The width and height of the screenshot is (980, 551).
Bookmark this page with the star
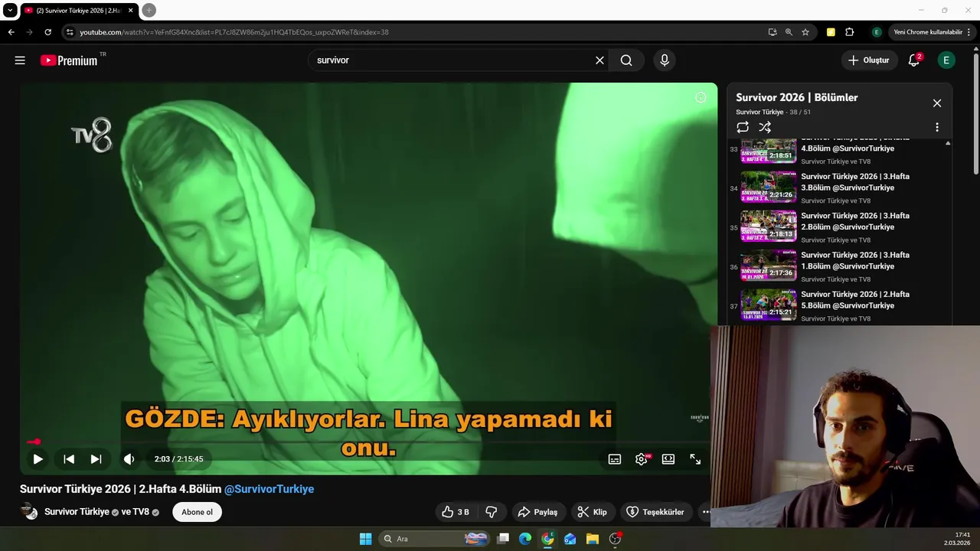pos(805,32)
